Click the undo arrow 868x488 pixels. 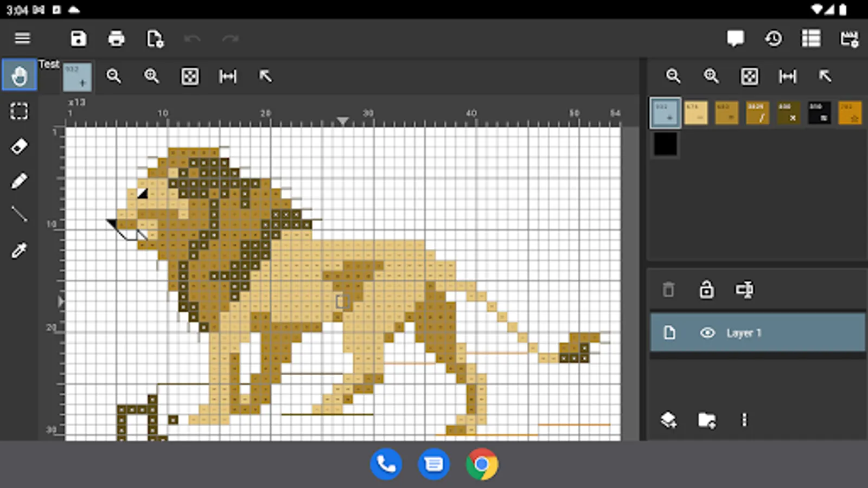pos(193,38)
